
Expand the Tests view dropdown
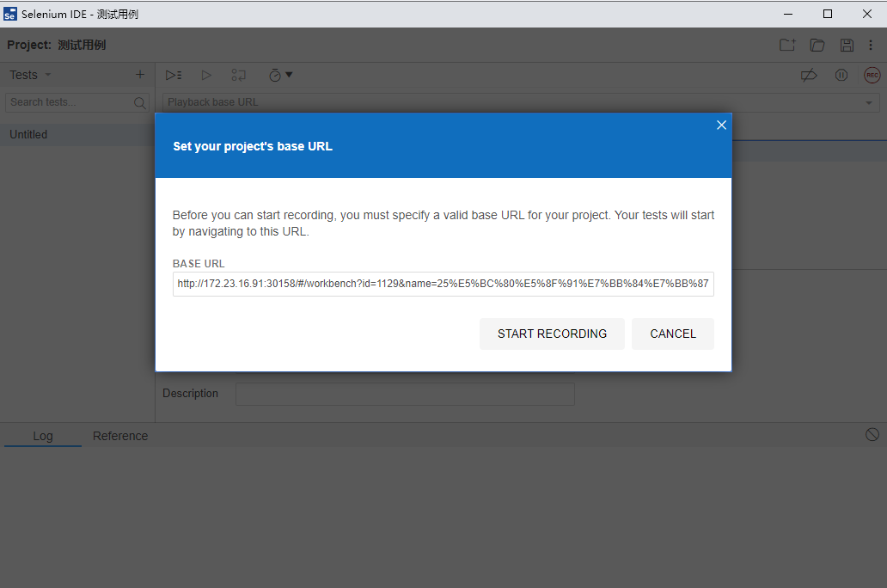tap(48, 75)
